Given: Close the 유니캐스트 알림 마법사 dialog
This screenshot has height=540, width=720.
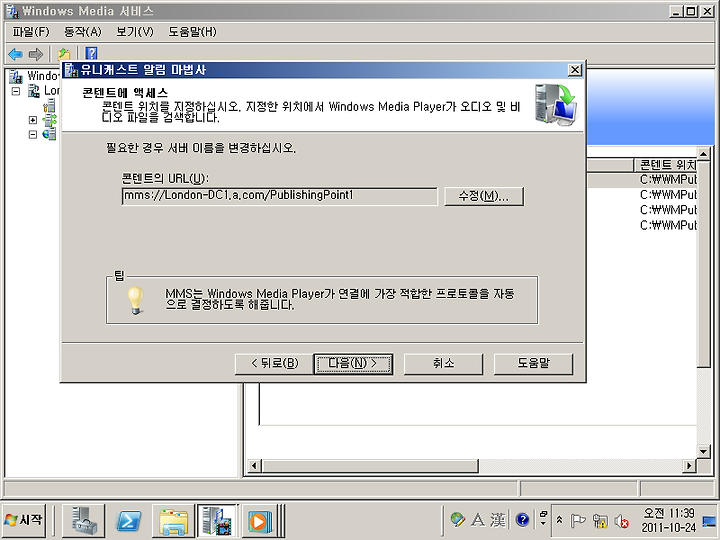Looking at the screenshot, I should coord(575,70).
